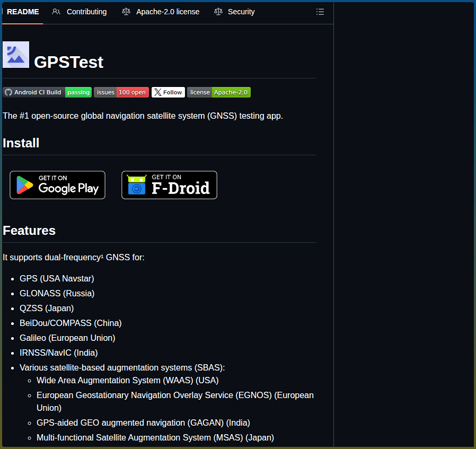Switch to the README tab
The height and width of the screenshot is (449, 476).
click(x=23, y=12)
